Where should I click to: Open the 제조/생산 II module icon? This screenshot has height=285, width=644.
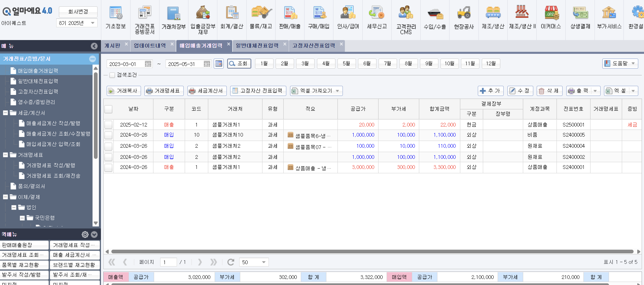point(522,17)
